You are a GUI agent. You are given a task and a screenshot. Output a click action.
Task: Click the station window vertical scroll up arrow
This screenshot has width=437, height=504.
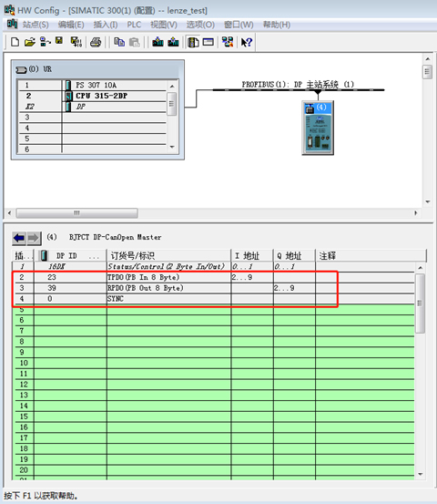click(427, 59)
